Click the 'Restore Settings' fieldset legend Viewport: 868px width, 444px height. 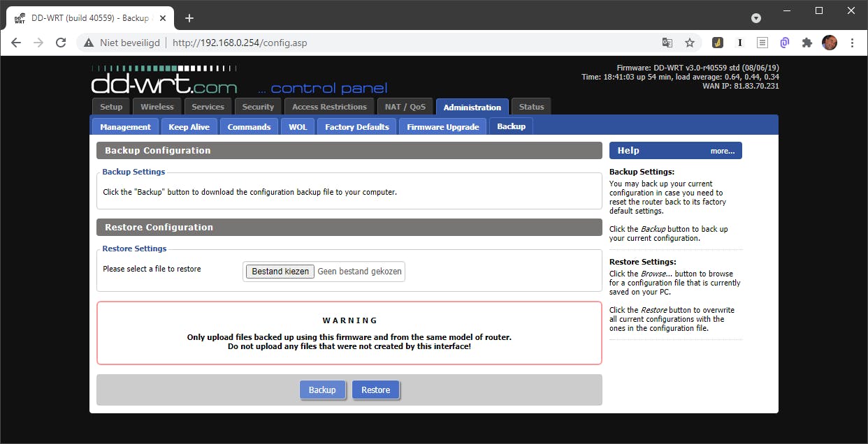[x=134, y=249]
